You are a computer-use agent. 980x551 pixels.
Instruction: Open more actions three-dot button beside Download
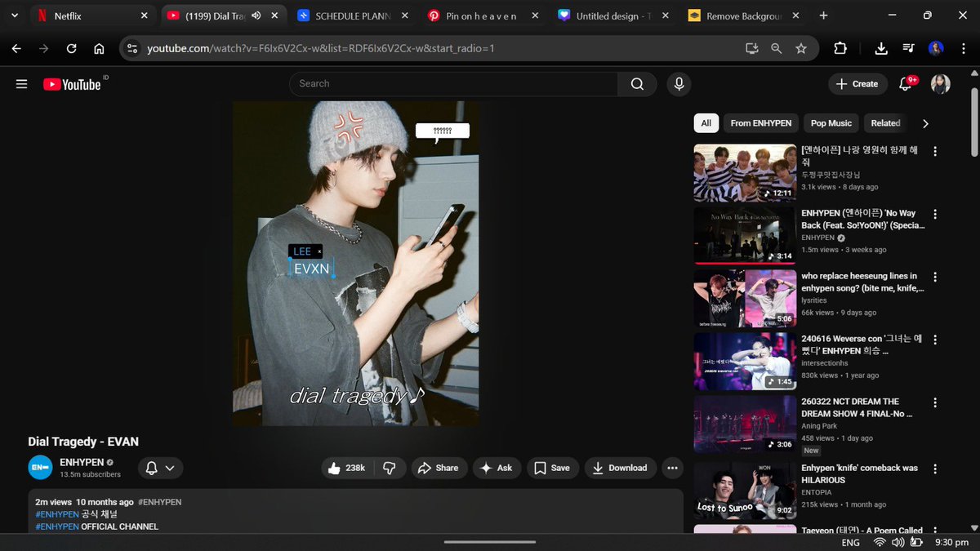pyautogui.click(x=672, y=468)
